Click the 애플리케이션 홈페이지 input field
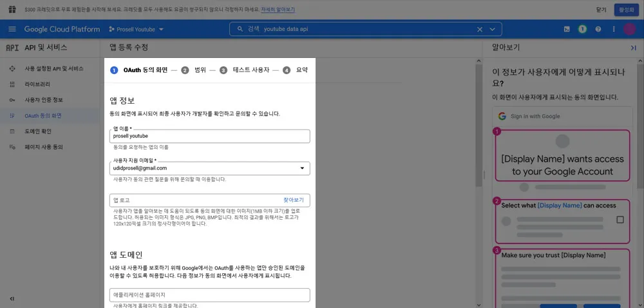Image resolution: width=644 pixels, height=308 pixels. coord(210,295)
